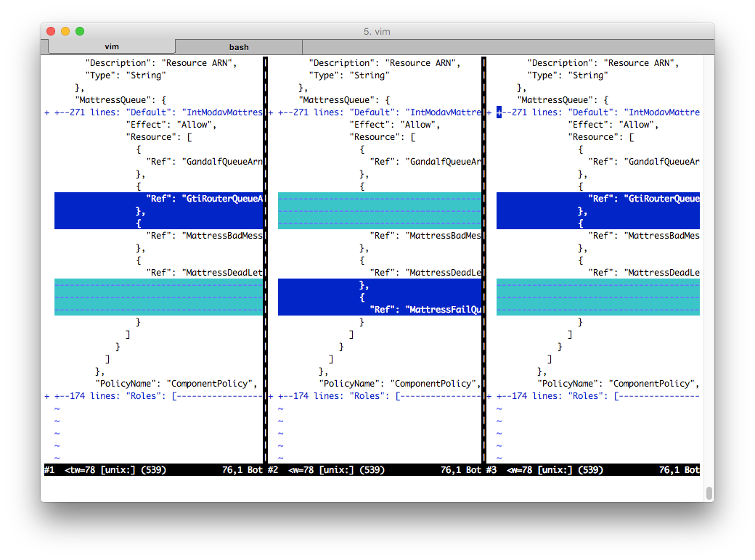Click PolicyName ComponentPolicy line in pane #3
Viewport: 755px width, 560px height.
(x=619, y=384)
